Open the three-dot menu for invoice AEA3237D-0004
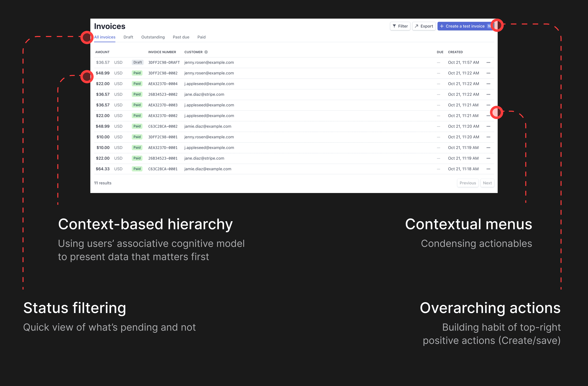 (488, 84)
